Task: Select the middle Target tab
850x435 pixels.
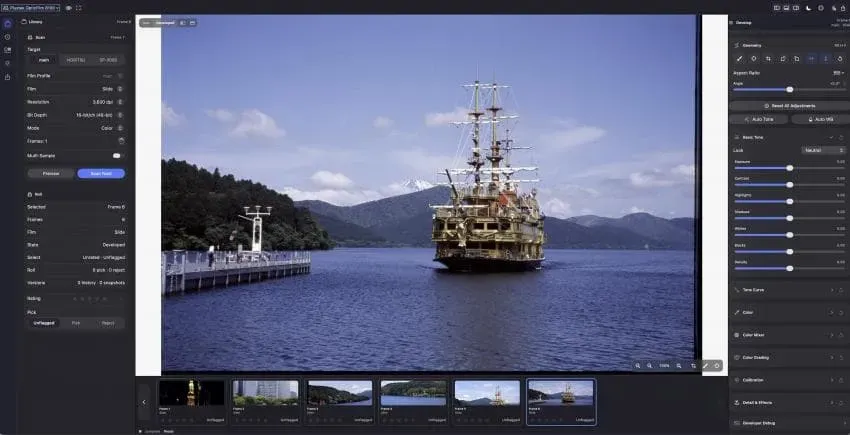Action: click(76, 60)
